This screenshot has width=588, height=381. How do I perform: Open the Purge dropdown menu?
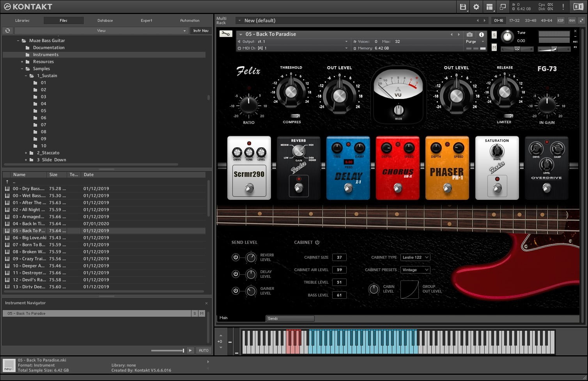click(x=475, y=41)
